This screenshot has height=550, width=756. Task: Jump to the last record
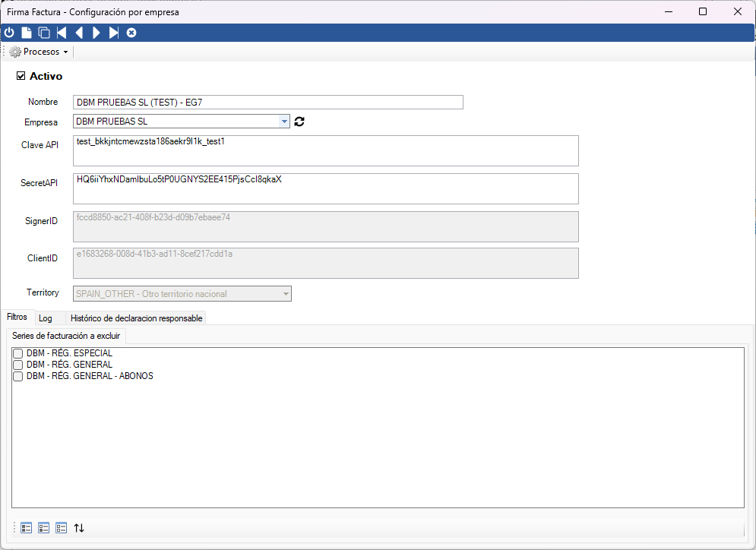click(x=114, y=33)
